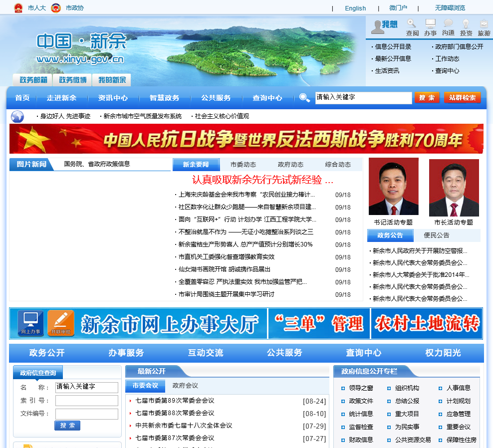The width and height of the screenshot is (493, 448).
Task: Click the 市政协 emblem icon
Action: pyautogui.click(x=56, y=8)
